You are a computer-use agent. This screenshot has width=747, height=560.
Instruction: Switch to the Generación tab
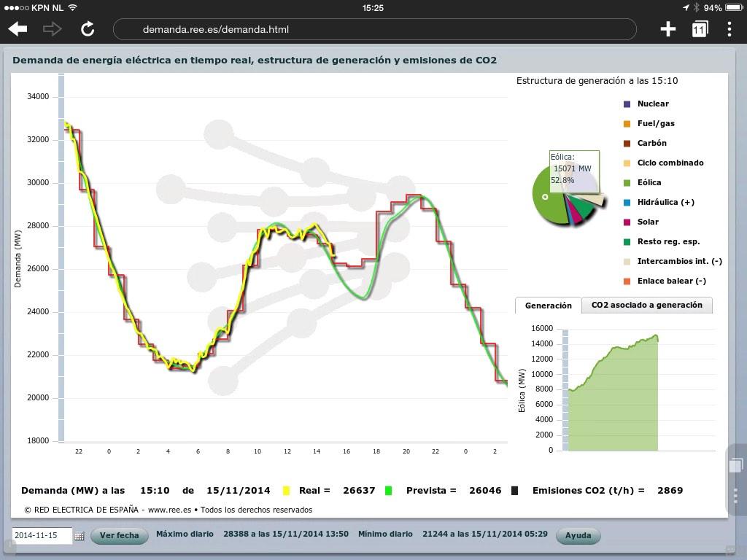click(x=549, y=306)
